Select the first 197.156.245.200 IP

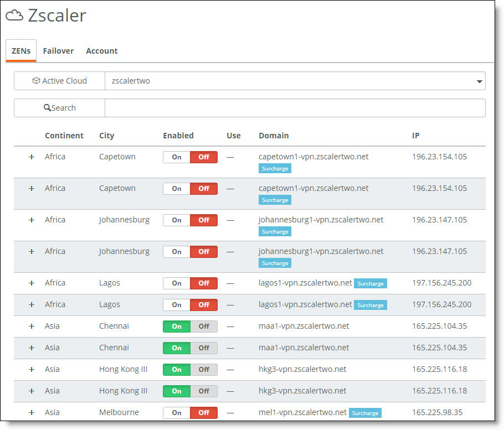point(441,283)
